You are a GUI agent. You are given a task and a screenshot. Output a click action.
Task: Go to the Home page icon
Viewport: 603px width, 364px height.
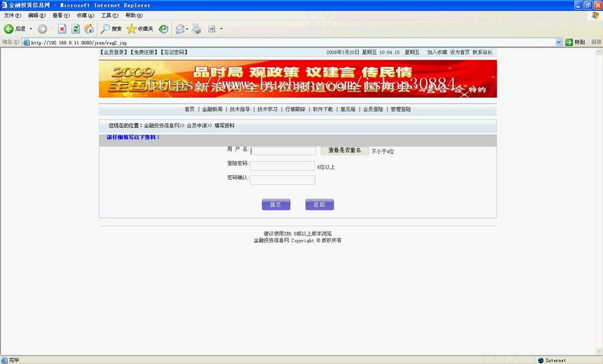89,29
